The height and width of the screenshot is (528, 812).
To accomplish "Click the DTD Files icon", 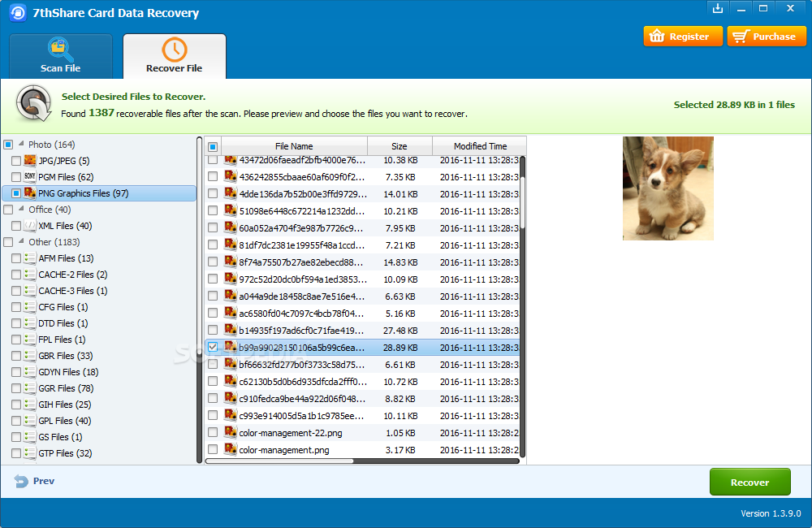I will point(30,323).
